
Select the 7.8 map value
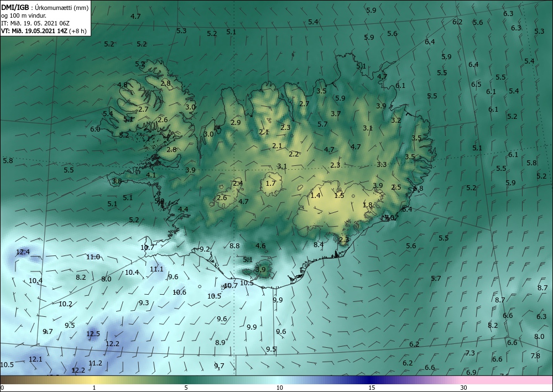[535, 356]
